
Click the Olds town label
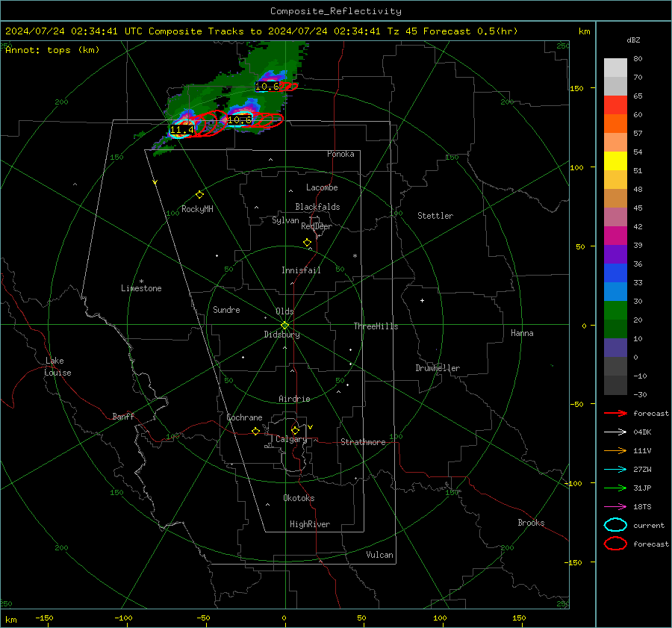284,311
